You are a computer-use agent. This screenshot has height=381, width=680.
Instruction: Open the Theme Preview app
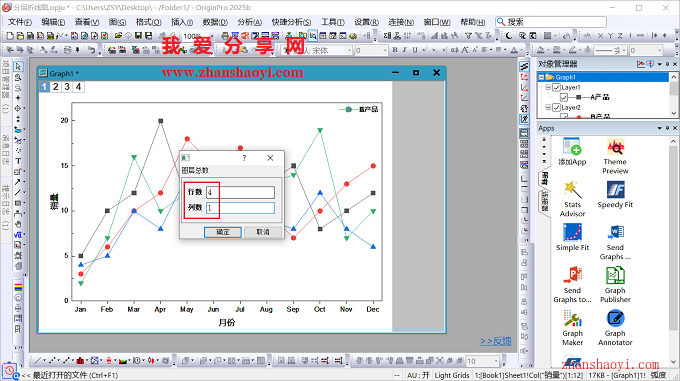[615, 156]
